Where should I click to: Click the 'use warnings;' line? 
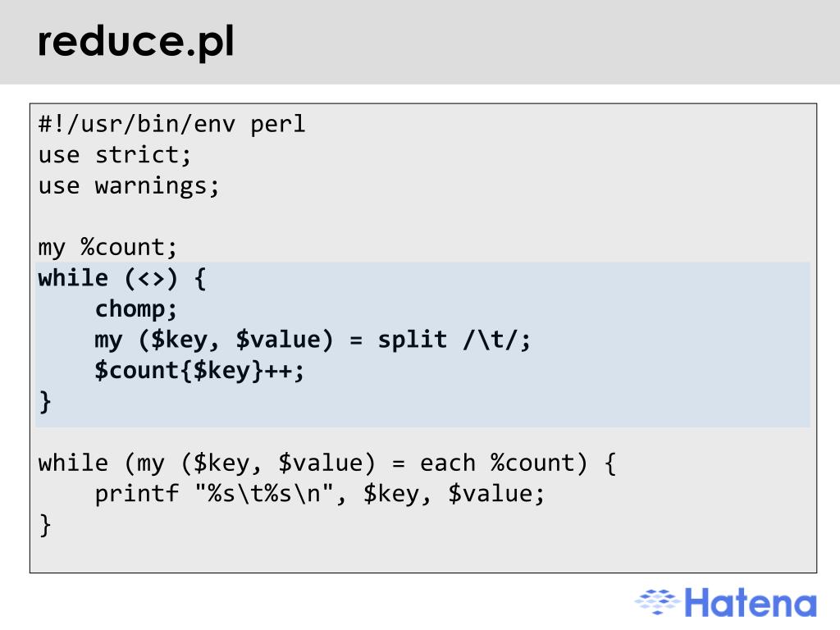point(129,186)
